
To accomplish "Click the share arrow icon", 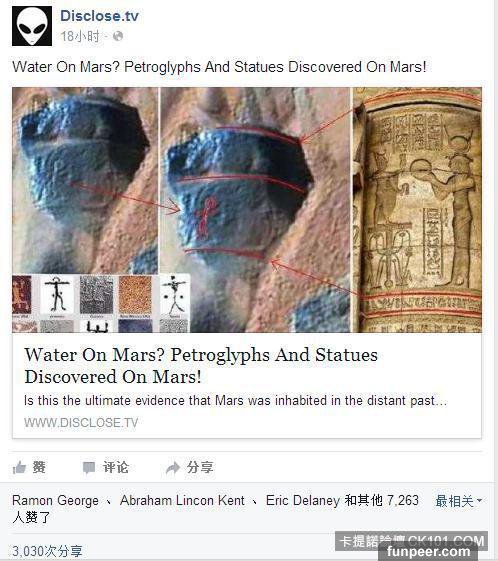I will [173, 468].
